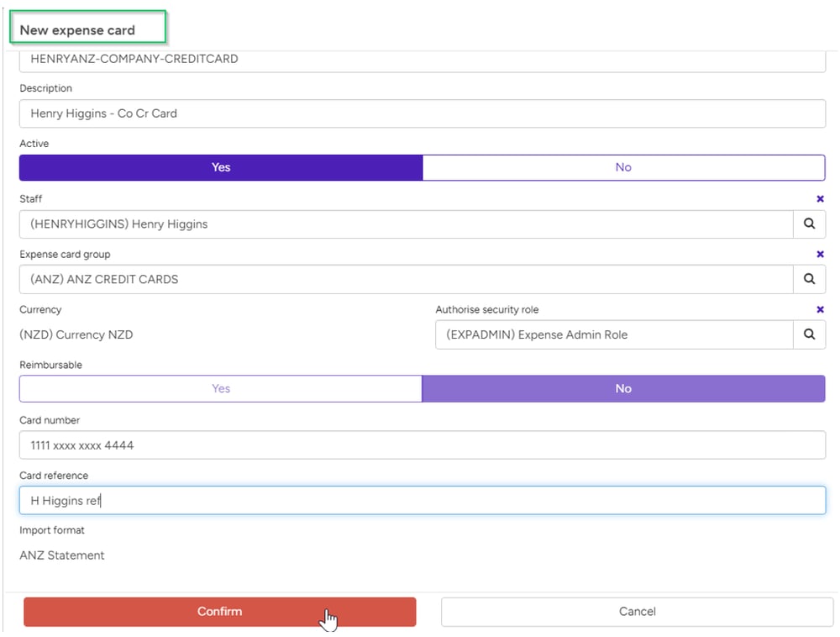Set Active to Yes
This screenshot has height=637, width=840.
coord(221,167)
